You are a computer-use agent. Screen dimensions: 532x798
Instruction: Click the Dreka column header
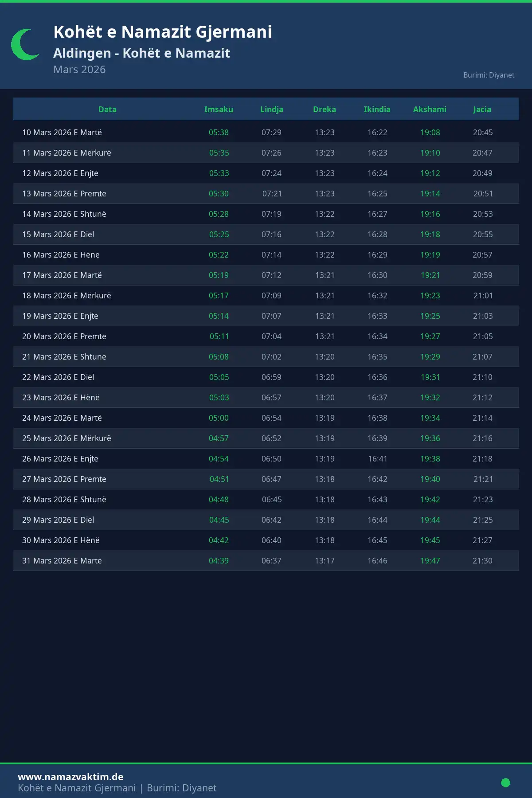[325, 110]
